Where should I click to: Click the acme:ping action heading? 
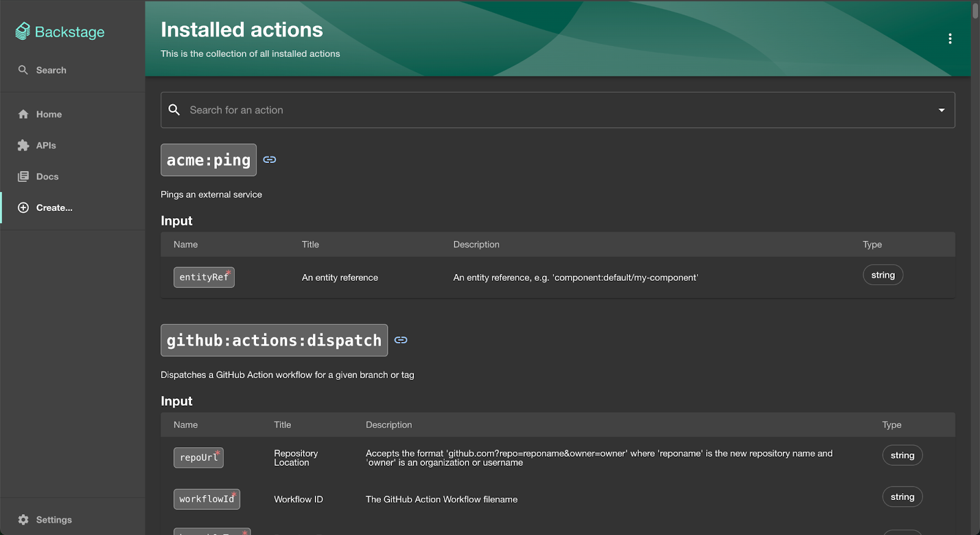(209, 160)
